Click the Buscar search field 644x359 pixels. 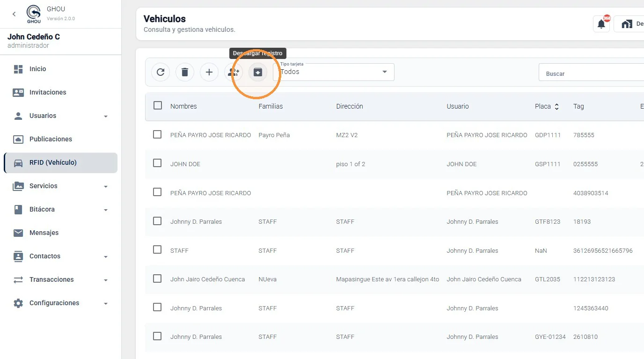pyautogui.click(x=591, y=73)
